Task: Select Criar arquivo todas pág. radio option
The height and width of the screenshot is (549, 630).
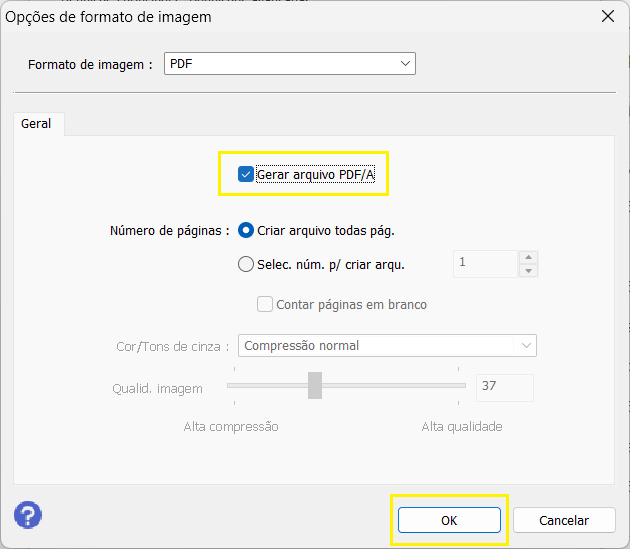Action: click(x=246, y=230)
